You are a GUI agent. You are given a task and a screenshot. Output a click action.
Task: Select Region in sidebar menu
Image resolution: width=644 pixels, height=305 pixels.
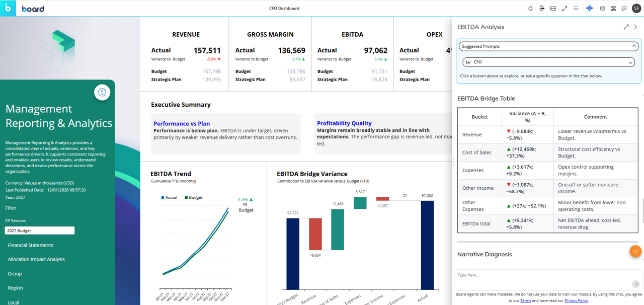[16, 288]
